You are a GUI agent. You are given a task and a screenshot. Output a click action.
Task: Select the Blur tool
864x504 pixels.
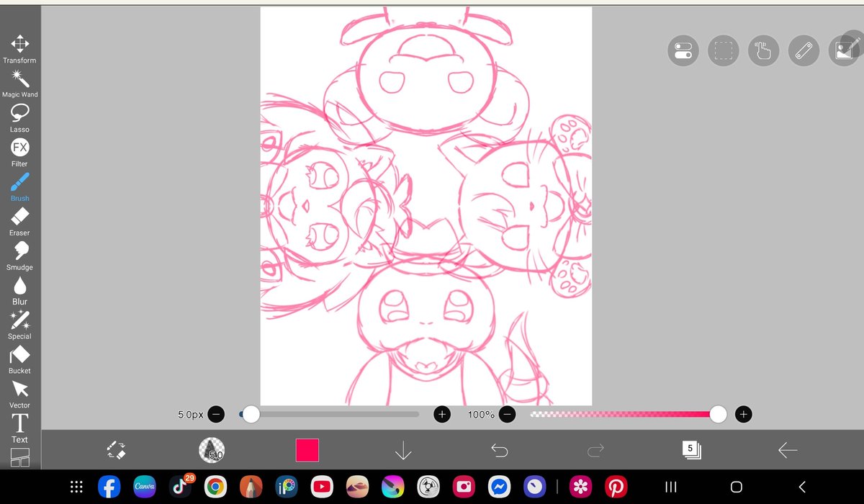point(19,291)
